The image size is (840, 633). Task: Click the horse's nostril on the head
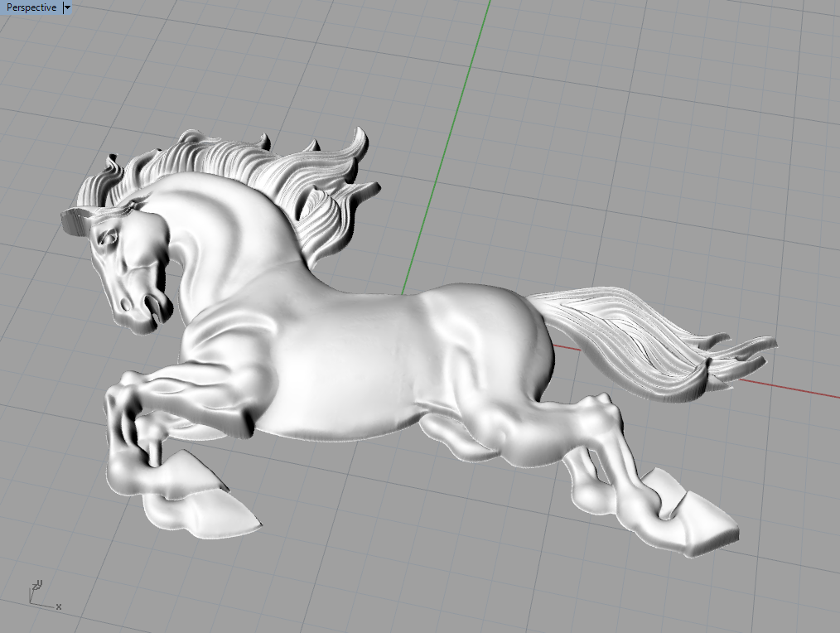pos(124,304)
